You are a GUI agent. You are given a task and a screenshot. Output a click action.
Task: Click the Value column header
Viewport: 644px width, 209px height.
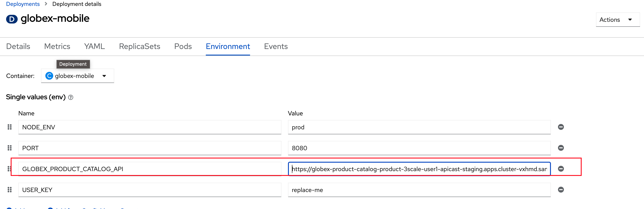tap(295, 113)
